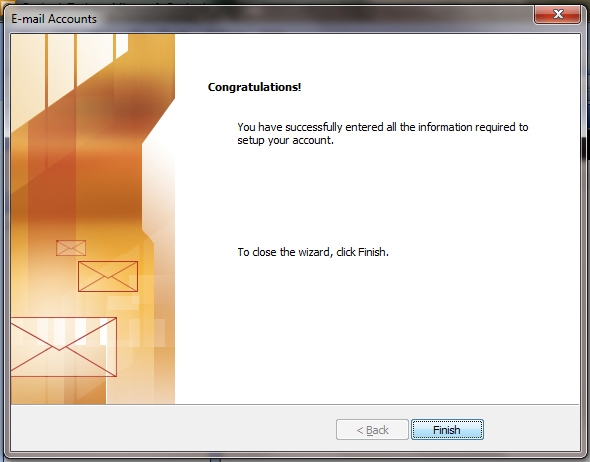Click the grayed-out Back button
Image resolution: width=590 pixels, height=462 pixels.
click(x=372, y=429)
